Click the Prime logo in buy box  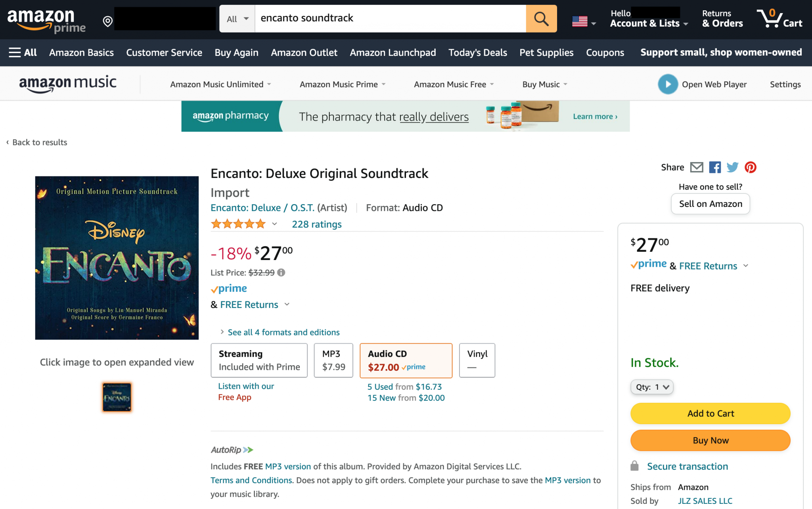point(649,264)
